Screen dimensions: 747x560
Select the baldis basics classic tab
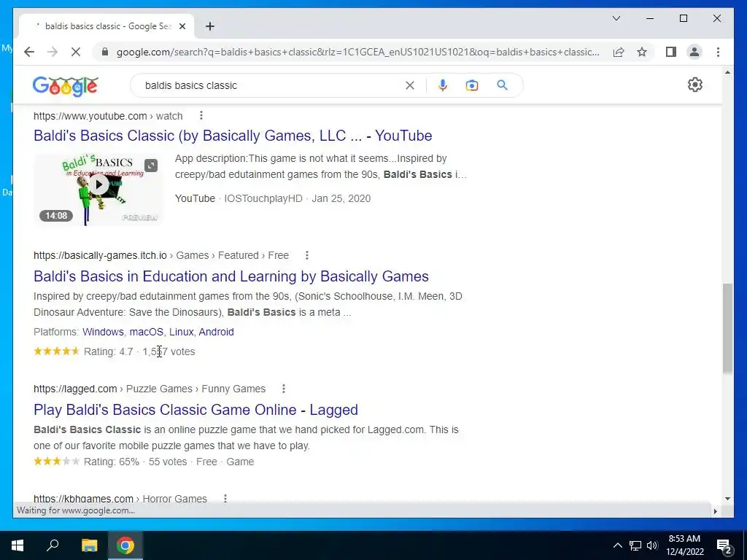pyautogui.click(x=107, y=26)
